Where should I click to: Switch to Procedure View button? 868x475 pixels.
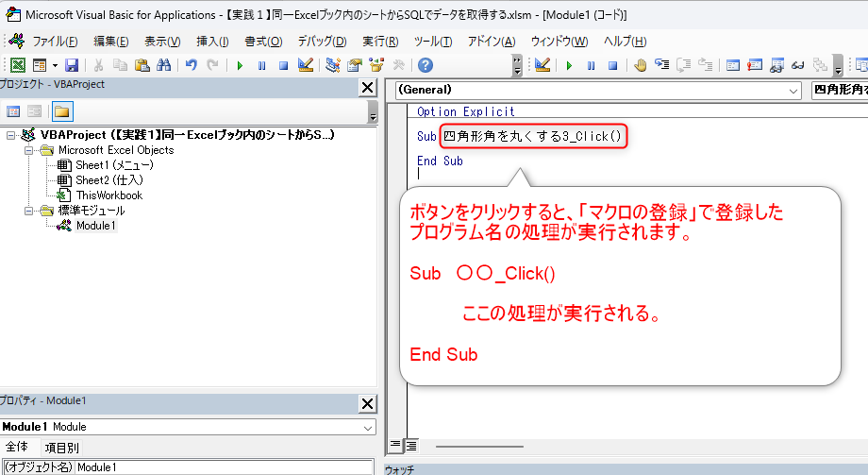pos(395,445)
